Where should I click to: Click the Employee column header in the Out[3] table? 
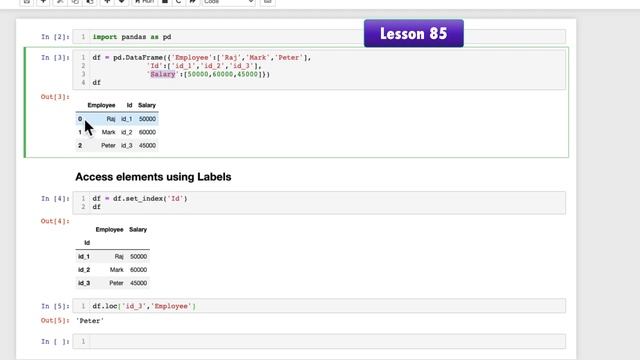101,105
